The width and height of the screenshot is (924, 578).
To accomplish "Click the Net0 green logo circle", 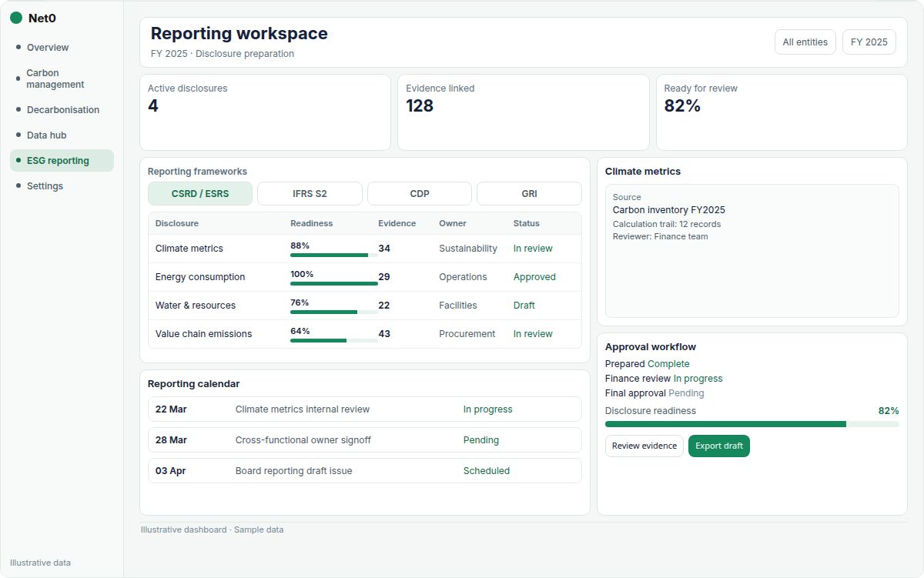I will (16, 18).
